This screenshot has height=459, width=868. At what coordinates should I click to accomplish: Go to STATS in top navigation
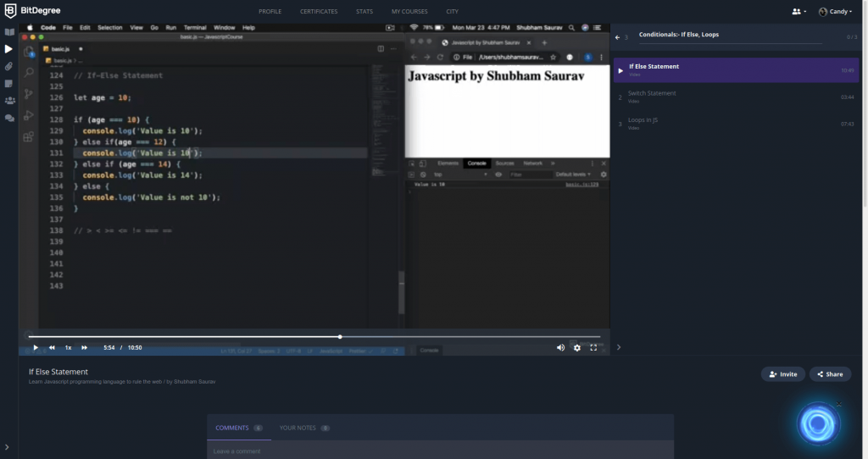point(364,11)
